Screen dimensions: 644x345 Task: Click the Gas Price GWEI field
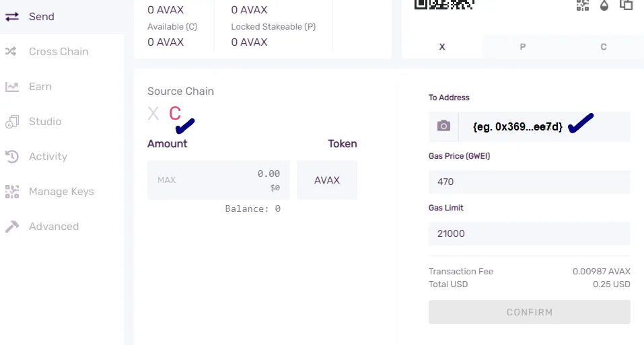tap(530, 182)
